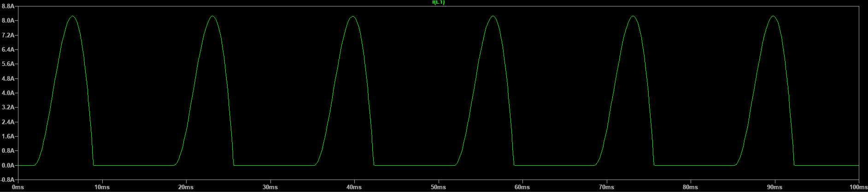Click the 4.0A vertical axis label

(8, 93)
